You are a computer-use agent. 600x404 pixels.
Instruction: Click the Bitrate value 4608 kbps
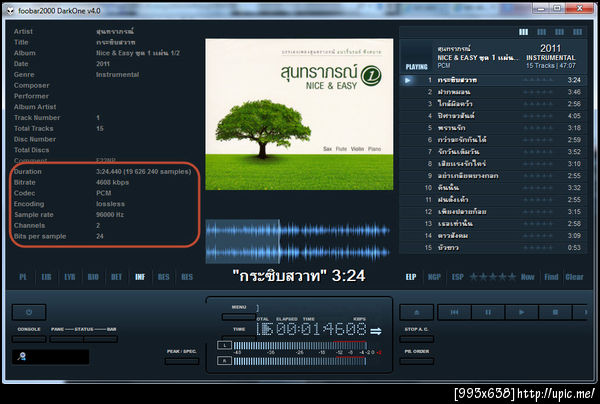(112, 182)
